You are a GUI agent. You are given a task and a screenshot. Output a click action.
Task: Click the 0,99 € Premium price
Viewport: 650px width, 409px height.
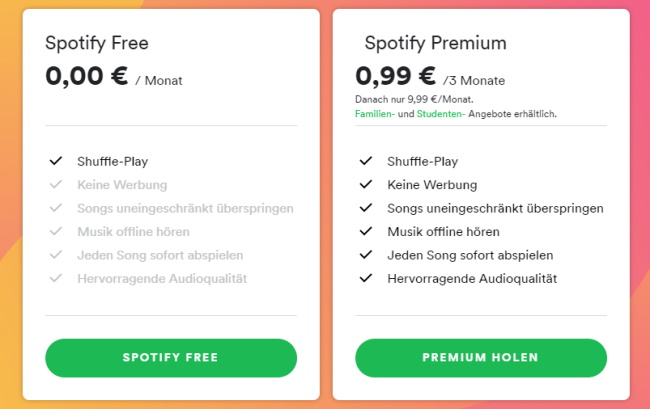point(395,76)
